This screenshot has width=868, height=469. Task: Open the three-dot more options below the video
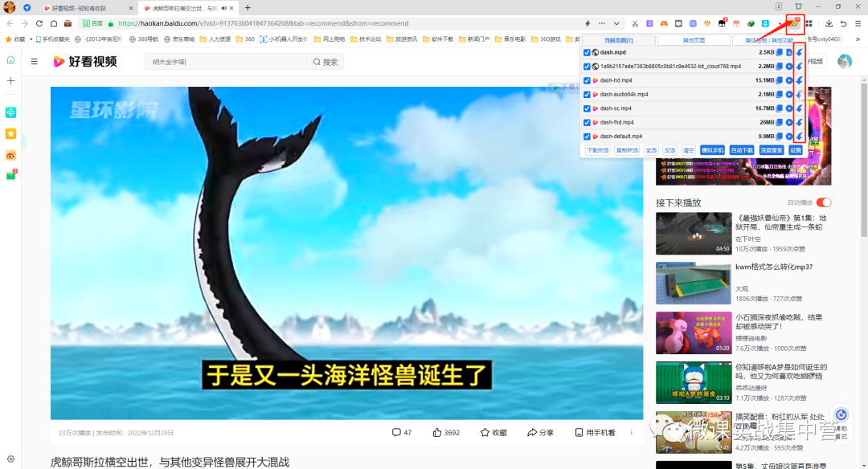631,433
